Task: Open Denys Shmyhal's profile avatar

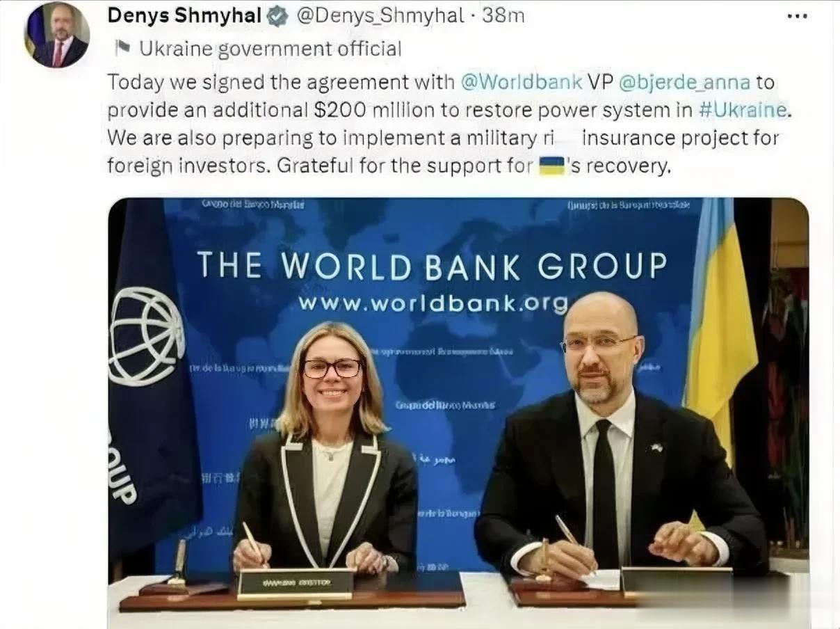Action: (x=57, y=35)
